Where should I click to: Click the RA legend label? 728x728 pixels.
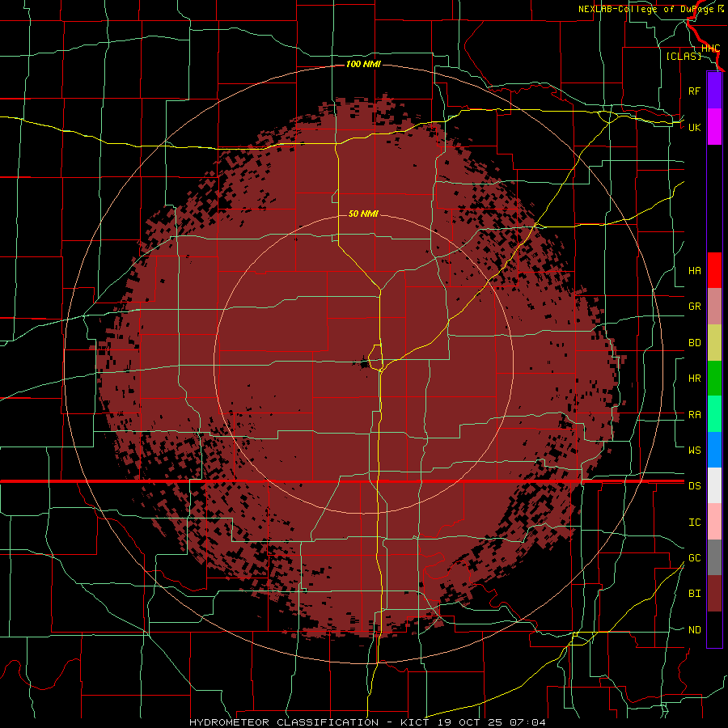694,415
